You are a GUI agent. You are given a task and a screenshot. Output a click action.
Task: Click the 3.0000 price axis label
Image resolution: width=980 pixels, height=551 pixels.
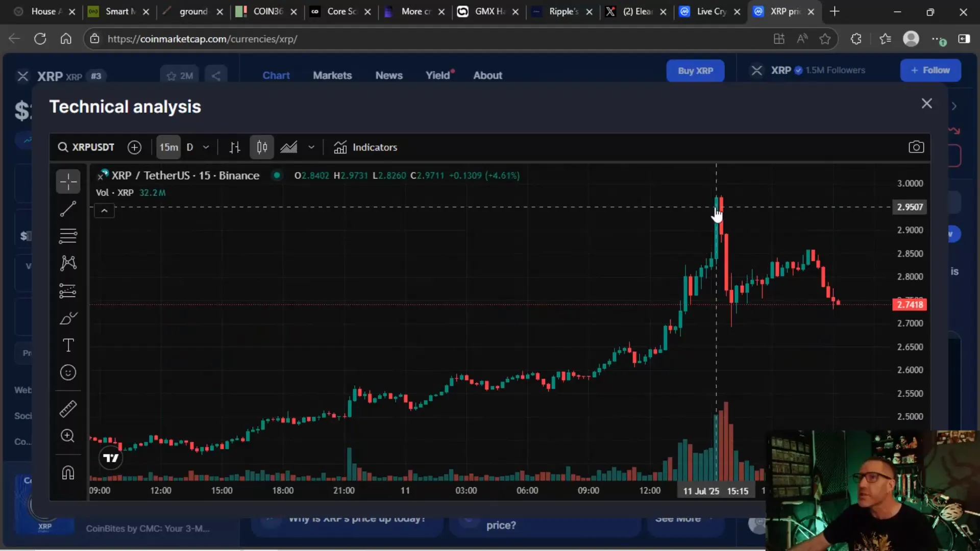910,183
